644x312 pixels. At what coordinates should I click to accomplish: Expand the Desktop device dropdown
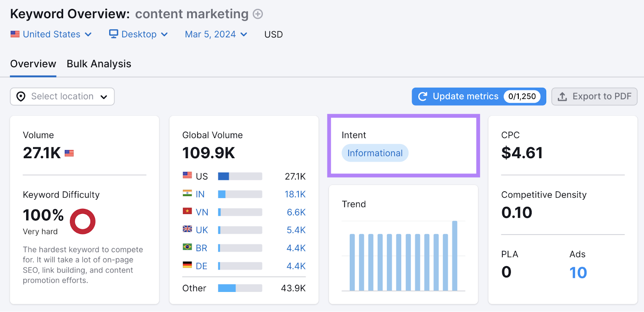click(139, 34)
